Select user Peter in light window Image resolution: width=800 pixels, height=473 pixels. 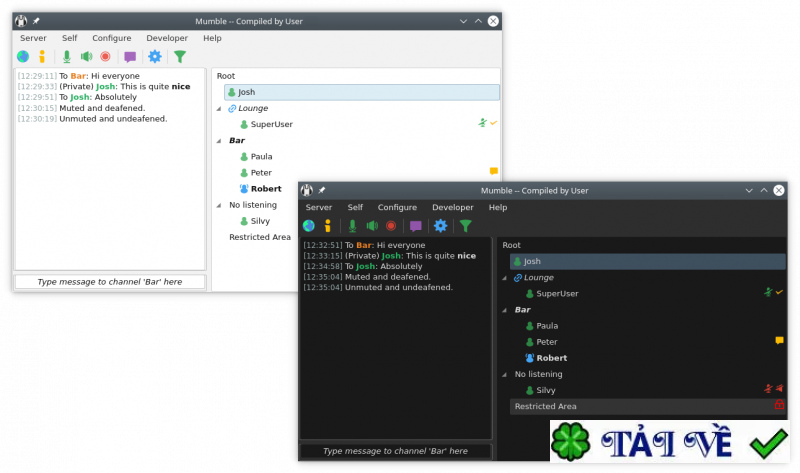coord(261,172)
